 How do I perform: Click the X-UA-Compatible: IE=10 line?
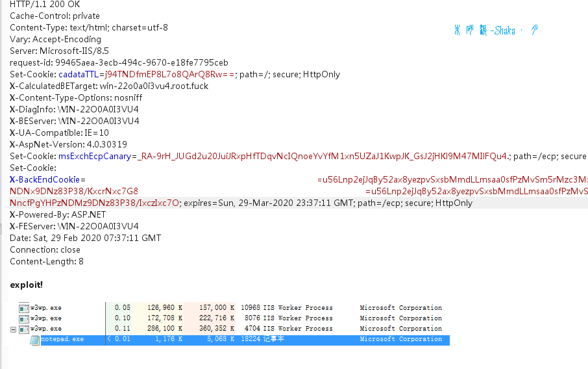click(x=59, y=133)
